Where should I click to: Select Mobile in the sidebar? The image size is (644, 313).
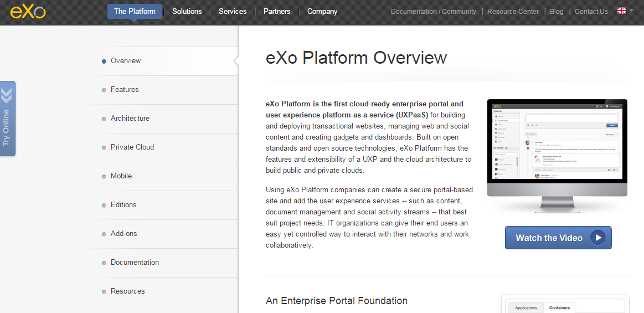coord(162,176)
